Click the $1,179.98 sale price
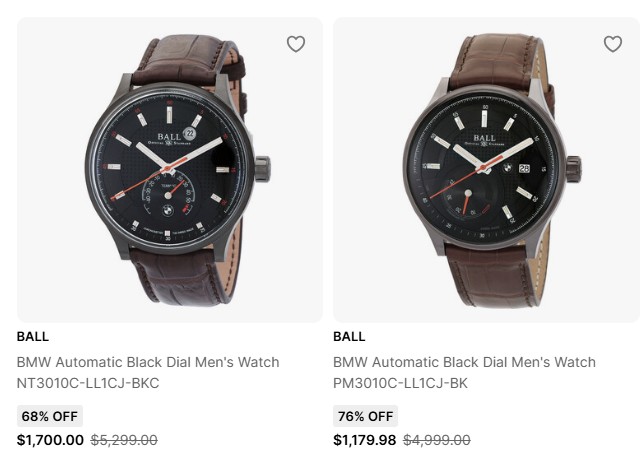This screenshot has height=469, width=640. (365, 440)
